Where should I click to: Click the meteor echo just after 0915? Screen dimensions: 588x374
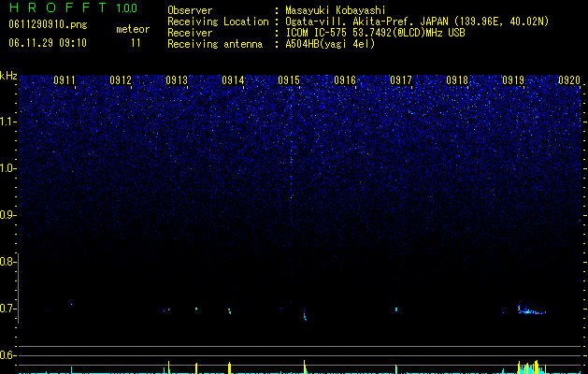pyautogui.click(x=305, y=315)
